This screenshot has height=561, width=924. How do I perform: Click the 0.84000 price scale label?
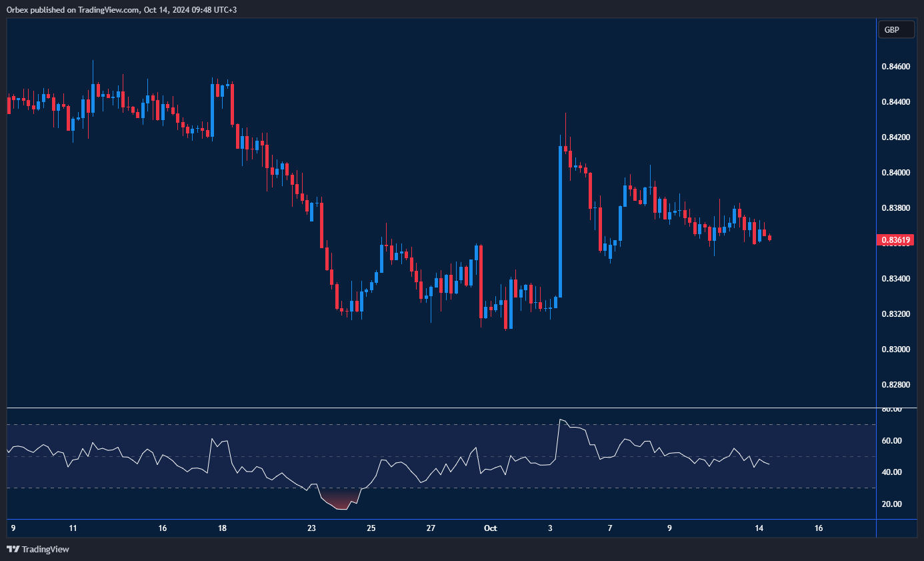coord(895,173)
